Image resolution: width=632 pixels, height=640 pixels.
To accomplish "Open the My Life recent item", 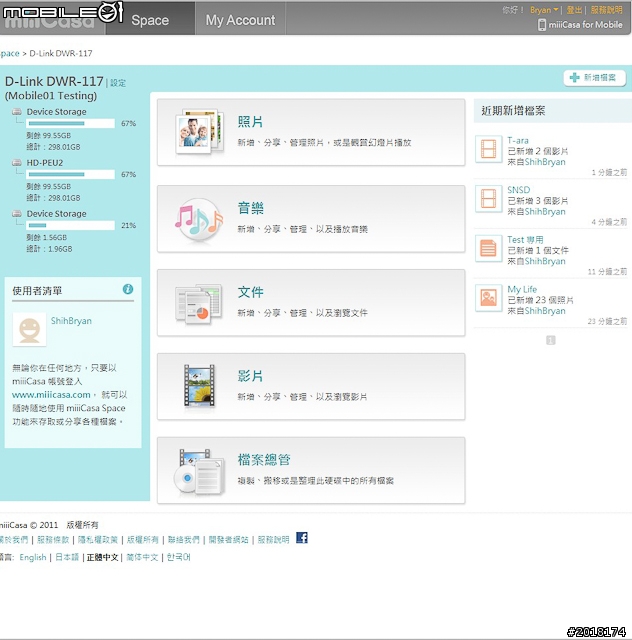I will coord(522,289).
